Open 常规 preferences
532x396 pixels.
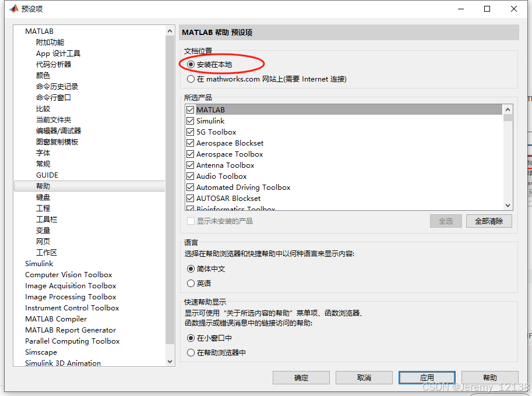[43, 164]
